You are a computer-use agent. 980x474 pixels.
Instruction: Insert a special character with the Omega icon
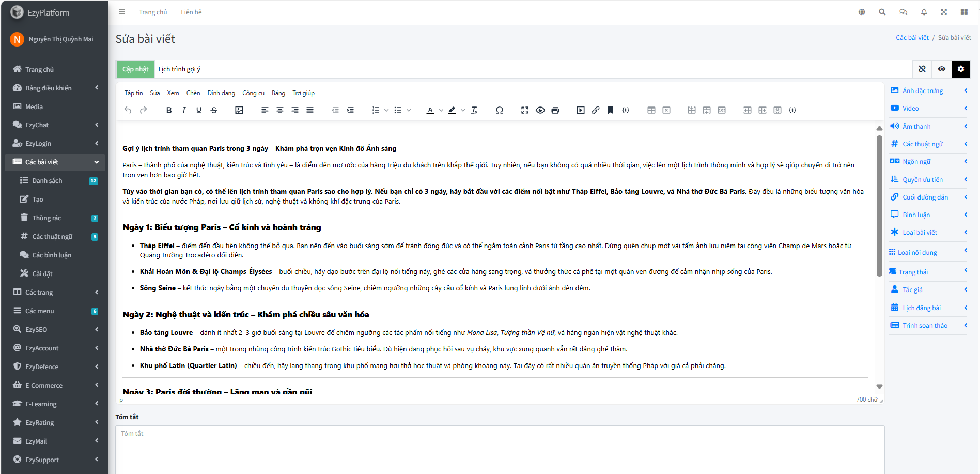click(499, 110)
